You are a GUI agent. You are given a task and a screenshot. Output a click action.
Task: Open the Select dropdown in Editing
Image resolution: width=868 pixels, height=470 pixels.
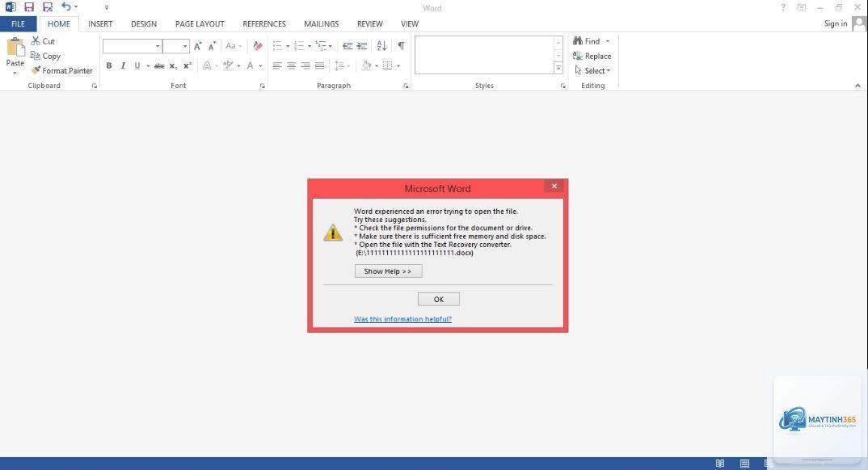pos(592,70)
